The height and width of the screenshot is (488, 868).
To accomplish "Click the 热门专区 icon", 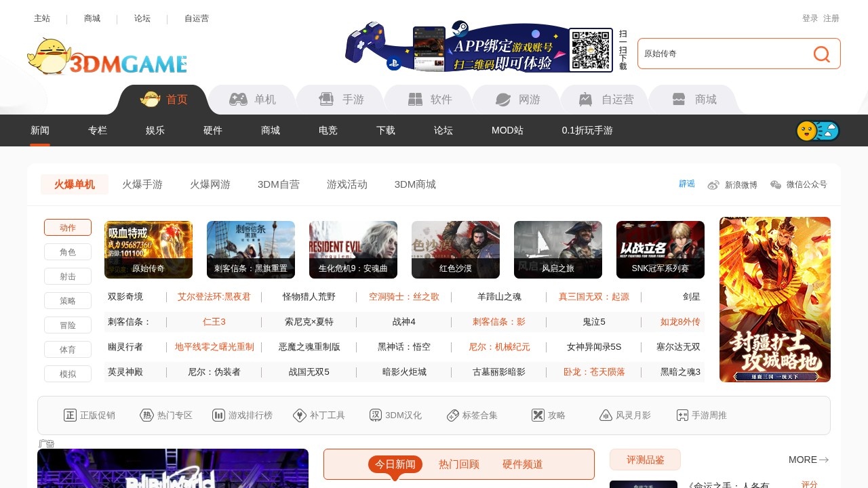I will (146, 415).
